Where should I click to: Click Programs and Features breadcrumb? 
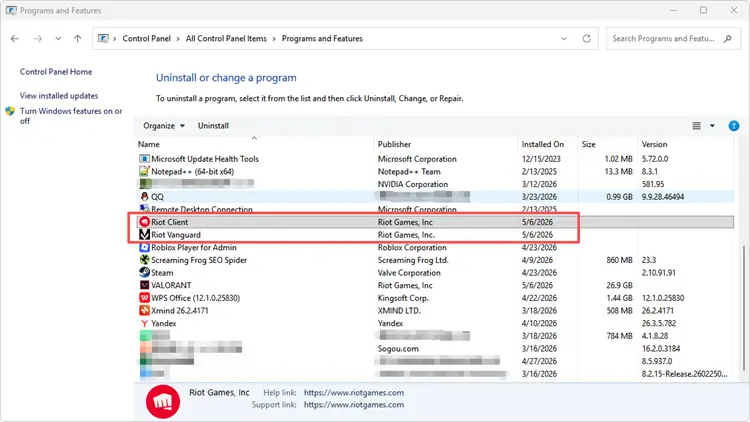pyautogui.click(x=322, y=39)
